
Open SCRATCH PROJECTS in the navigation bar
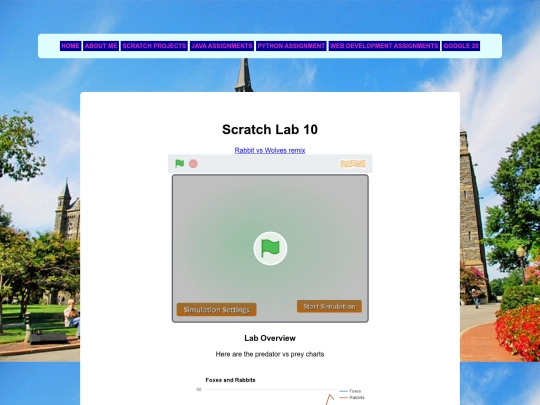pos(154,46)
